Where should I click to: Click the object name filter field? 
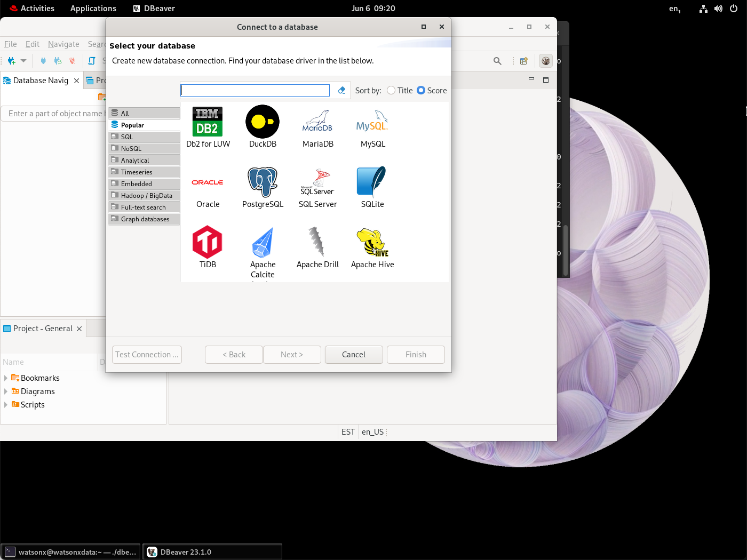coord(54,114)
